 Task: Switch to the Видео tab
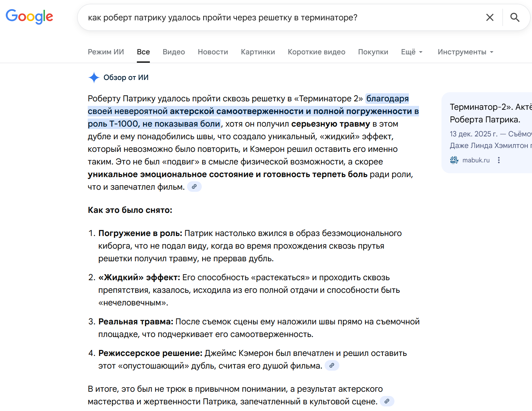(x=174, y=52)
